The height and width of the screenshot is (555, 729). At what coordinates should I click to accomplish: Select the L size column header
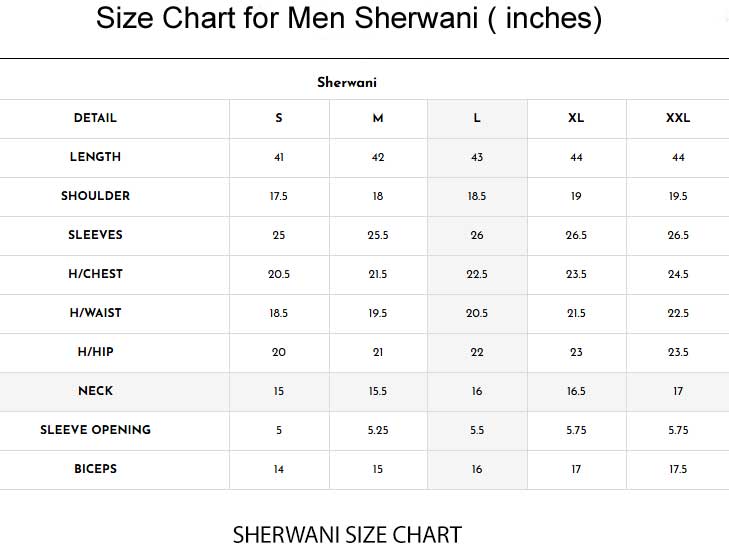coord(477,118)
